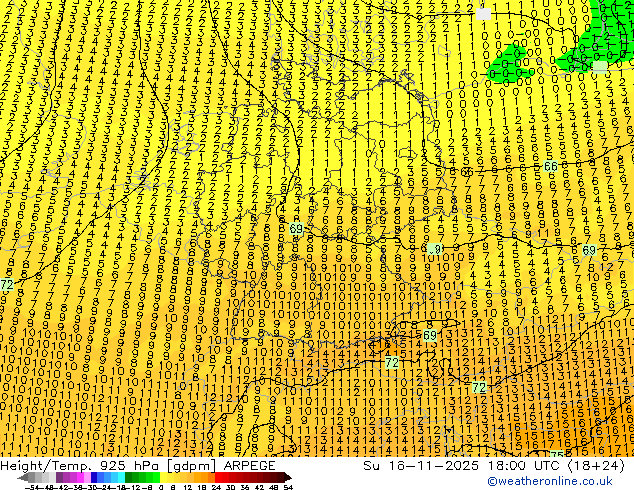The height and width of the screenshot is (490, 634).
Task: Click the '12' tick label on the legend
Action: (x=187, y=487)
